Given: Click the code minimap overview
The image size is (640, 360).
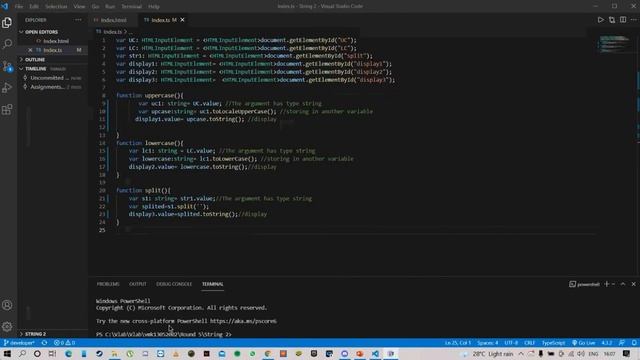Looking at the screenshot, I should [x=613, y=44].
